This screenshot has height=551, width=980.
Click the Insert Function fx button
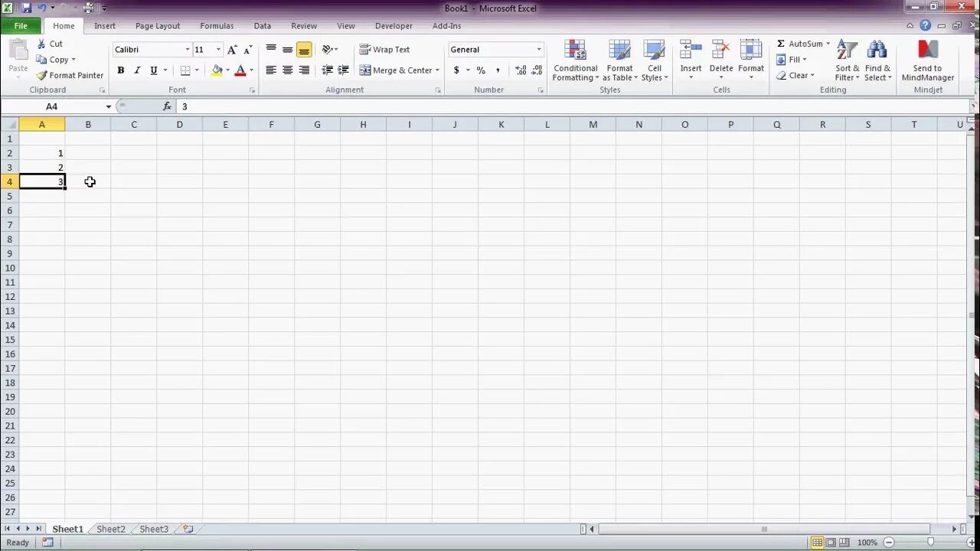(x=167, y=107)
